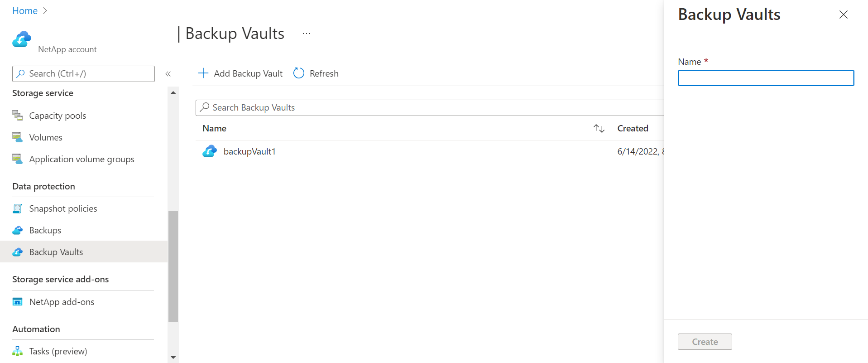The height and width of the screenshot is (363, 868).
Task: Open Volumes from the Storage service section
Action: pos(46,137)
